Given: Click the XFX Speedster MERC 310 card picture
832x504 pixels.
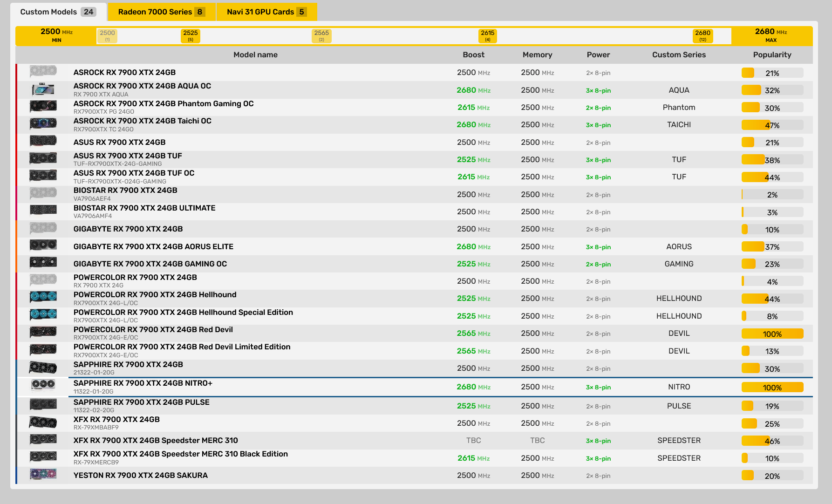Looking at the screenshot, I should coord(42,440).
